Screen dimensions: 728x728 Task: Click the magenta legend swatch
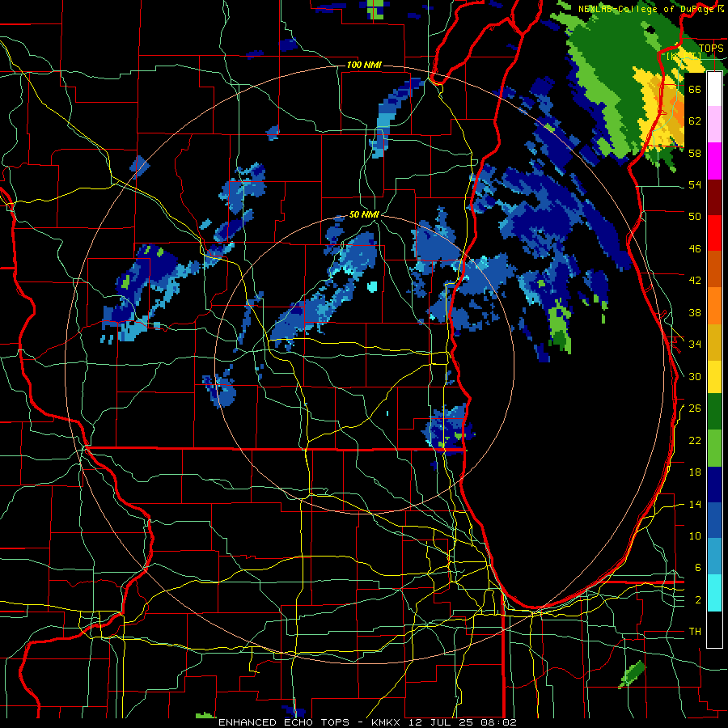pyautogui.click(x=714, y=161)
